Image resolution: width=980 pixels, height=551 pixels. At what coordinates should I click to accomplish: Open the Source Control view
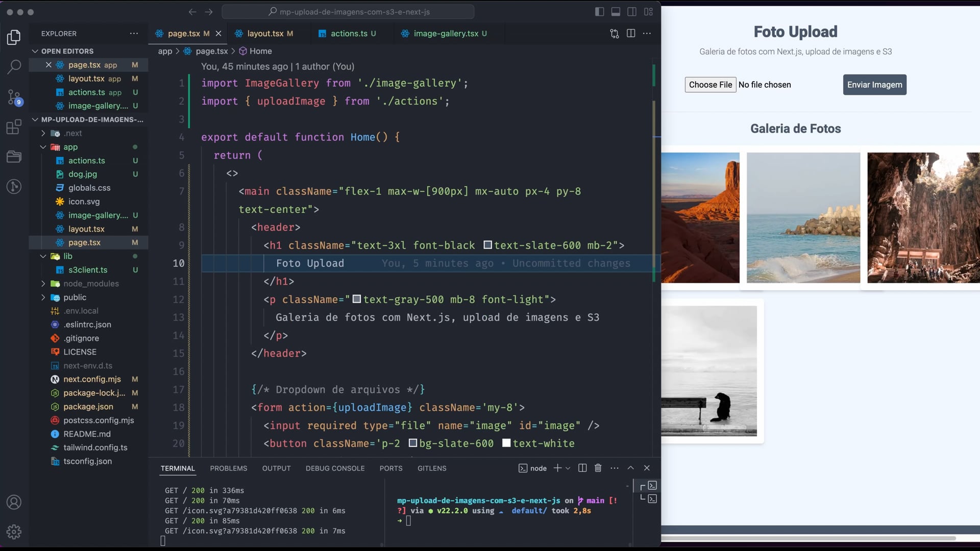point(14,96)
